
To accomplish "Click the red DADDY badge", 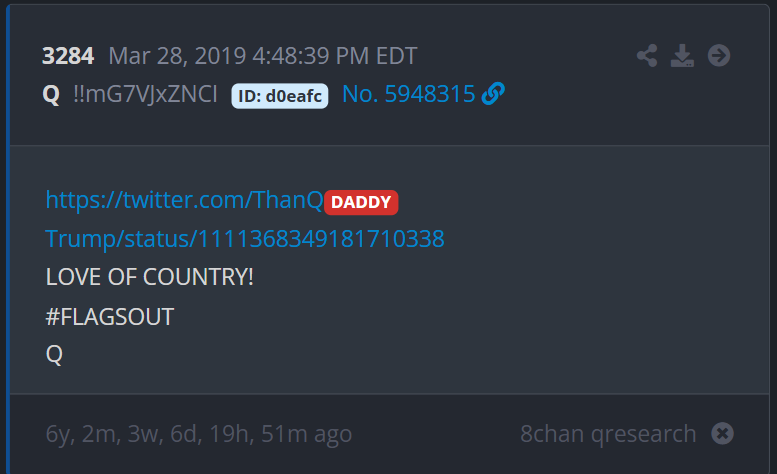I will [x=361, y=202].
